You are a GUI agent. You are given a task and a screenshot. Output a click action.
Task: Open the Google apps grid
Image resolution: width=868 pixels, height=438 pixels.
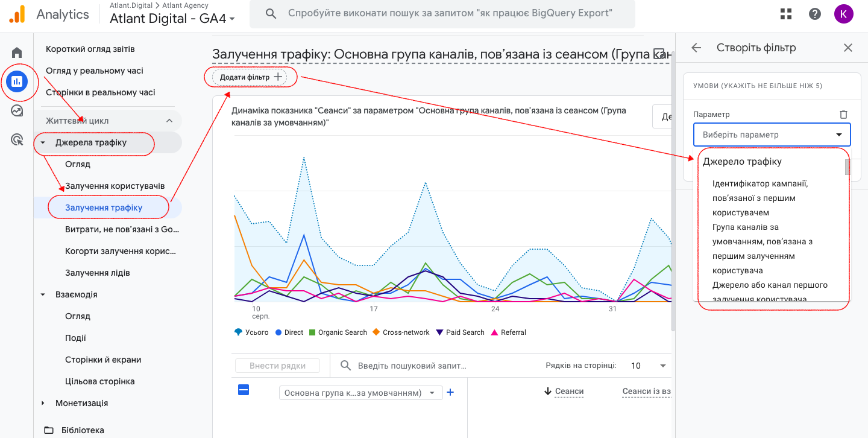coord(786,14)
